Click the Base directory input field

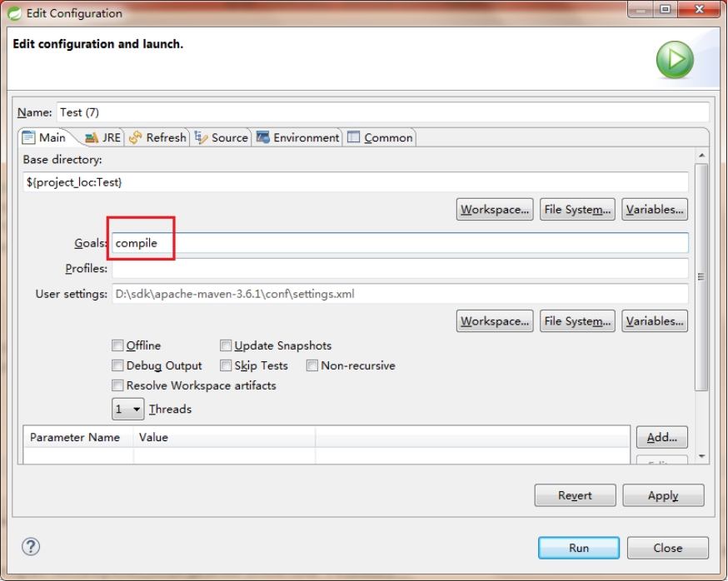click(x=355, y=182)
